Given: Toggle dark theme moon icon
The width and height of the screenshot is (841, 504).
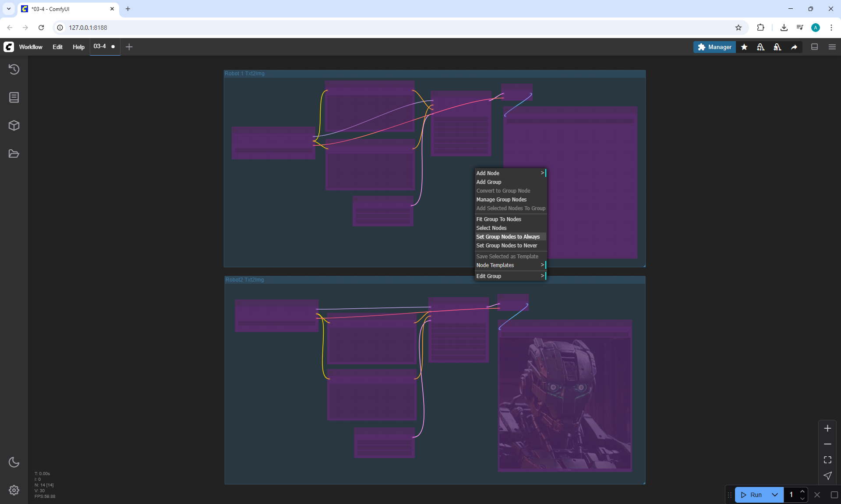Looking at the screenshot, I should (14, 462).
